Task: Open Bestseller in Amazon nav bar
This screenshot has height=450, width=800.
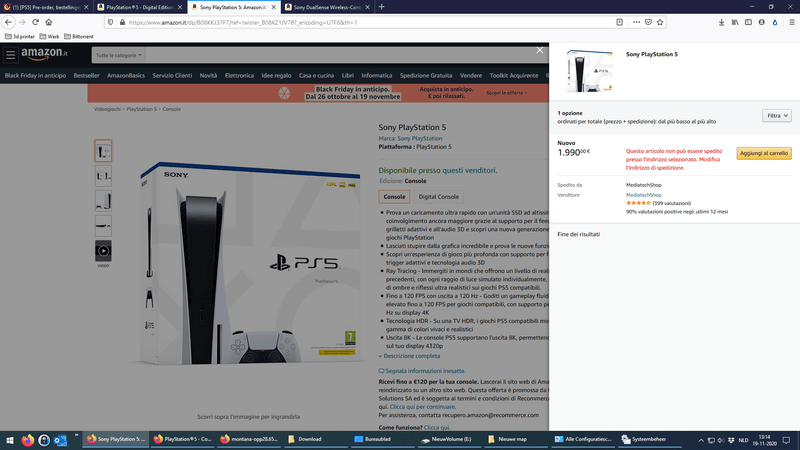Action: point(86,76)
